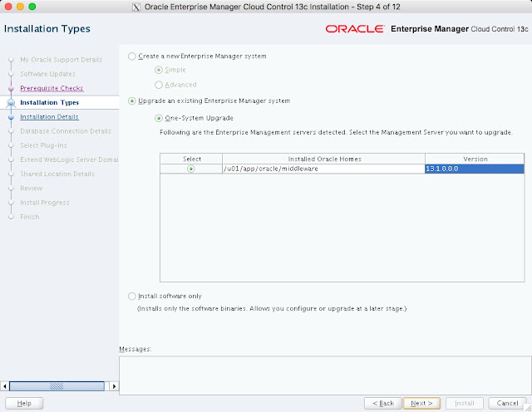The image size is (532, 412).
Task: Click the greyed-out Install button
Action: pyautogui.click(x=465, y=403)
